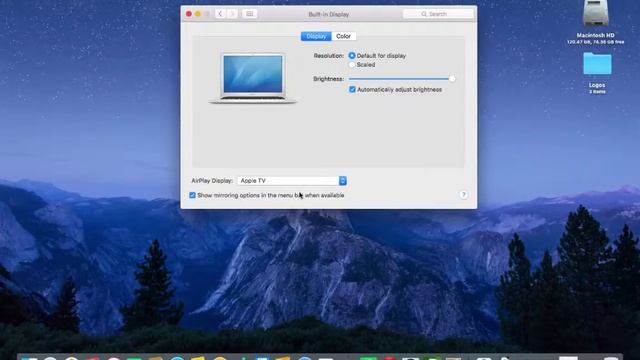This screenshot has height=360, width=640.
Task: Open the AirPlay Display dropdown
Action: [x=292, y=180]
